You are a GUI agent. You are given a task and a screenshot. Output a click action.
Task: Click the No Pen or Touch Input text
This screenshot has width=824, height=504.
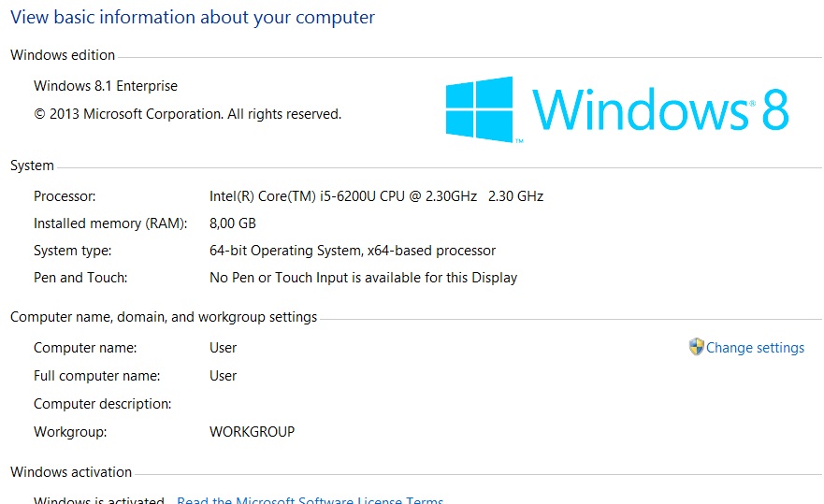pyautogui.click(x=364, y=278)
